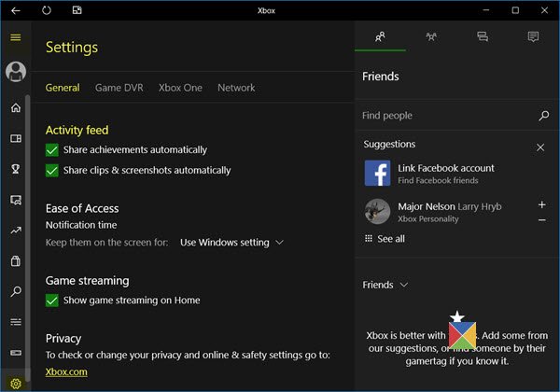Open the Parties tab icon
Image resolution: width=560 pixels, height=392 pixels.
[431, 36]
